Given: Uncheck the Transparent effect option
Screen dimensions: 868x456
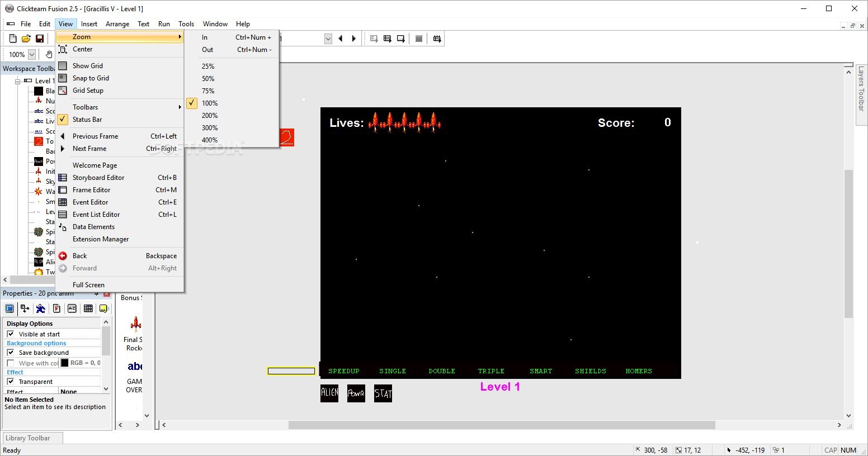Looking at the screenshot, I should click(x=11, y=381).
